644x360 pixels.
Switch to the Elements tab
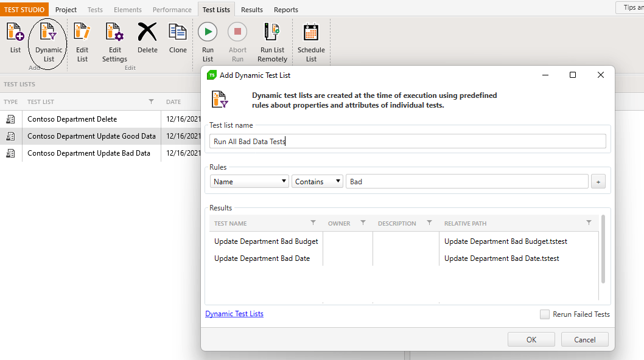pyautogui.click(x=128, y=10)
